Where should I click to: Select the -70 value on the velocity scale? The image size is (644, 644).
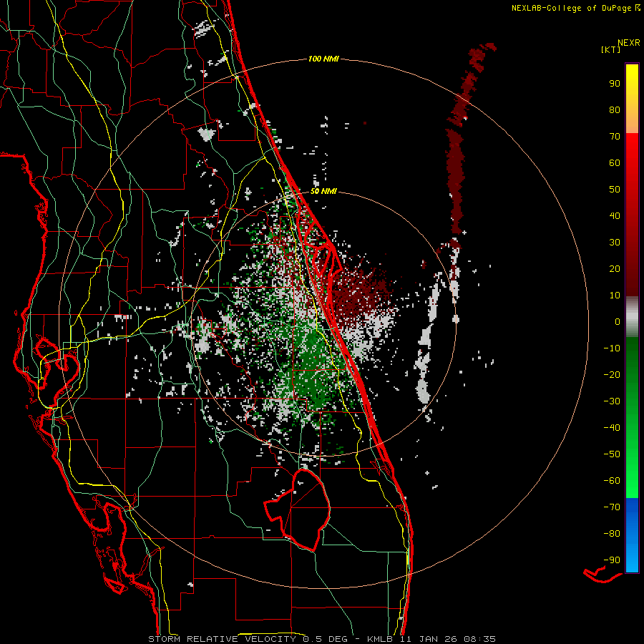(x=612, y=507)
